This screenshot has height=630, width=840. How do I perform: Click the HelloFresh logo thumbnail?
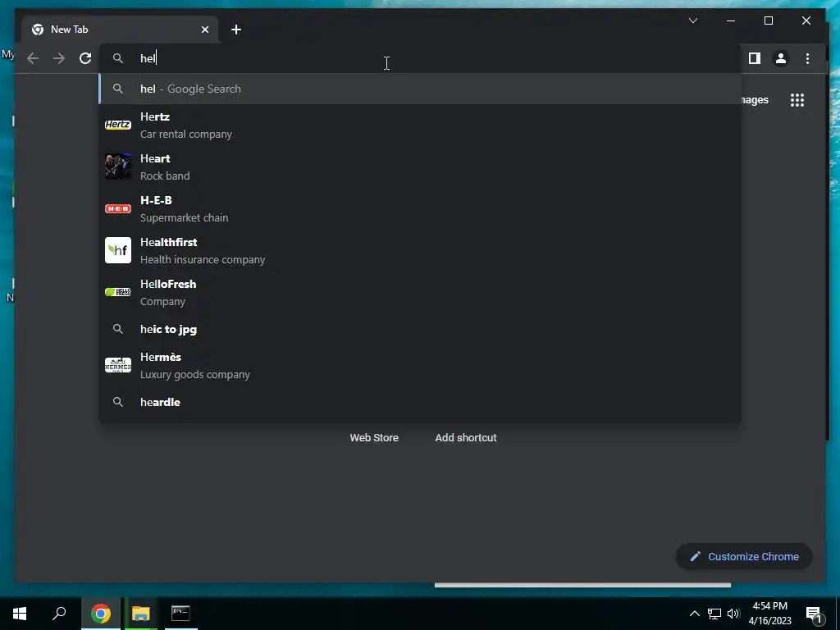pyautogui.click(x=118, y=292)
